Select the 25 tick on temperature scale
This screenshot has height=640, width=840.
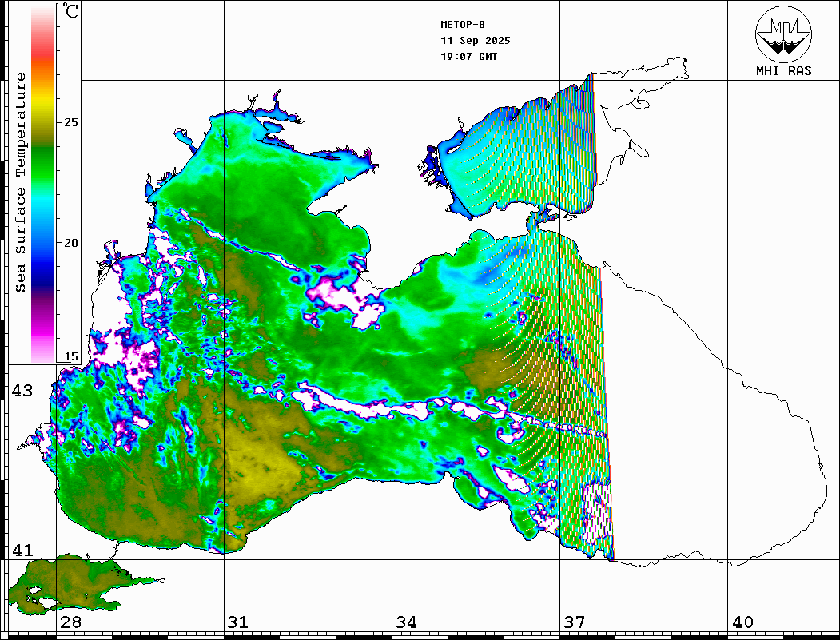coord(71,122)
